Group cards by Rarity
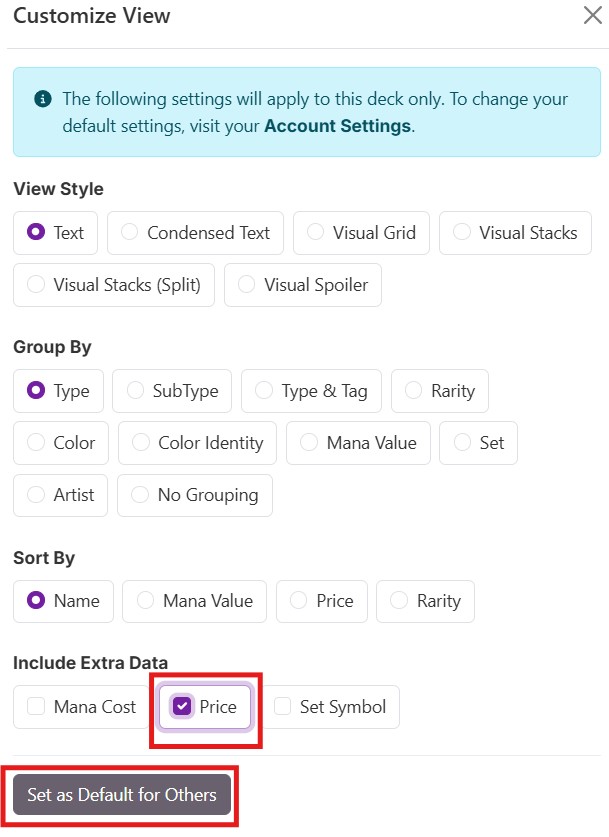Viewport: 609px width, 837px height. 439,391
